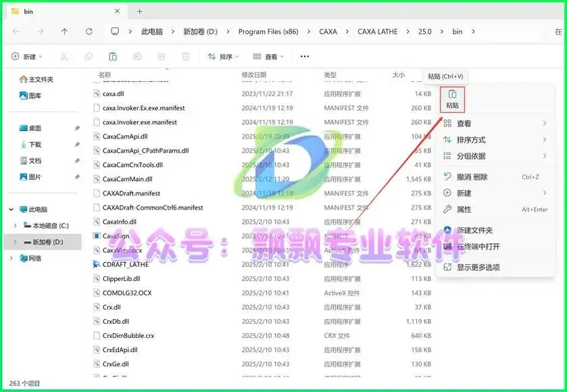Select ClipperLib.dll file

tap(121, 279)
